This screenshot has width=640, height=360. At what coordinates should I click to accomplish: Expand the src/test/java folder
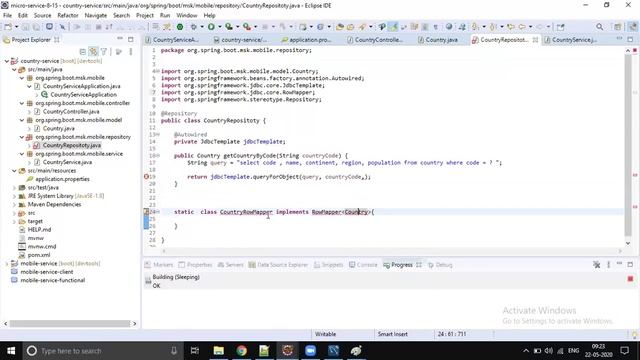click(x=14, y=188)
